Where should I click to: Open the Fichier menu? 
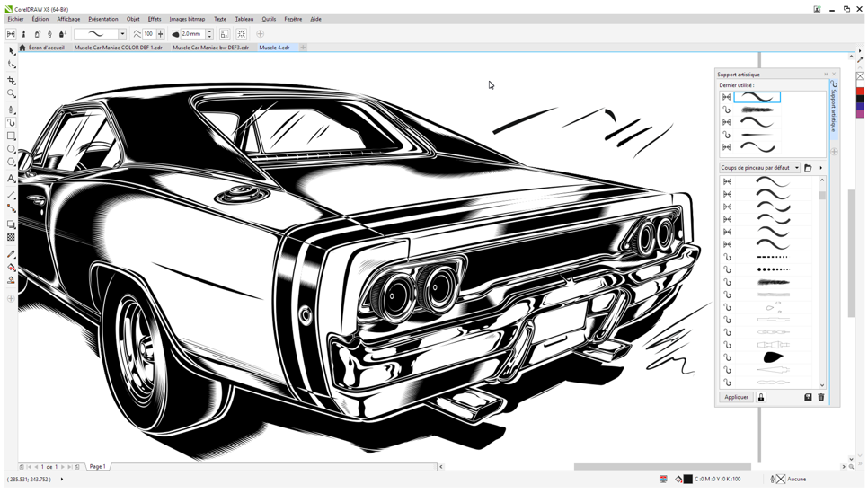pyautogui.click(x=15, y=19)
